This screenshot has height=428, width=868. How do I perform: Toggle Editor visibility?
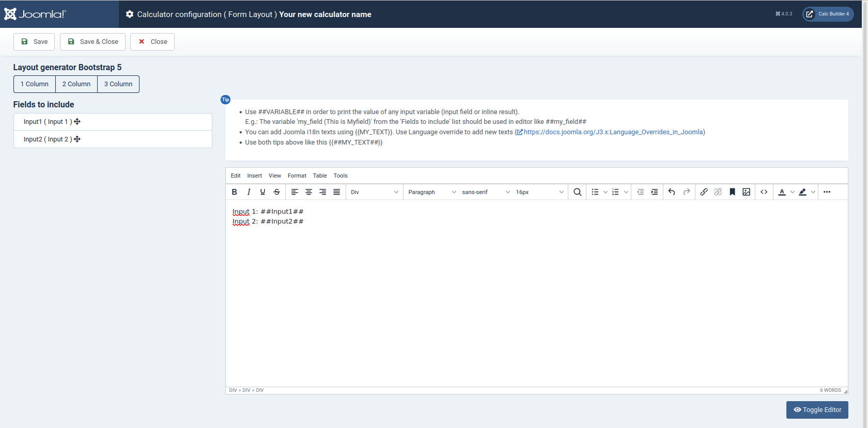(817, 410)
